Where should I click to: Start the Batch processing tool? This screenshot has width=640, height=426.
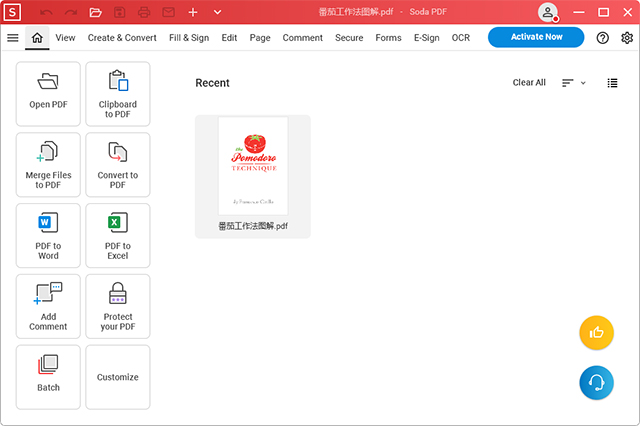point(48,377)
